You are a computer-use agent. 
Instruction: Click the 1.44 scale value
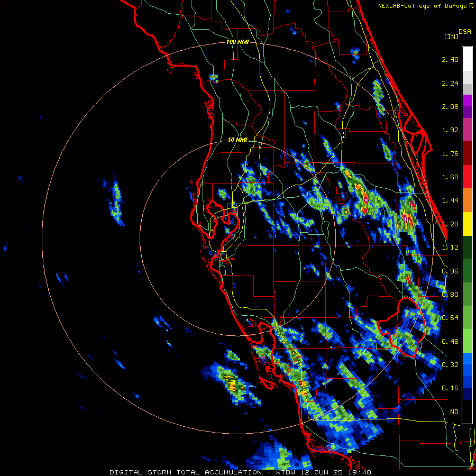pyautogui.click(x=450, y=200)
